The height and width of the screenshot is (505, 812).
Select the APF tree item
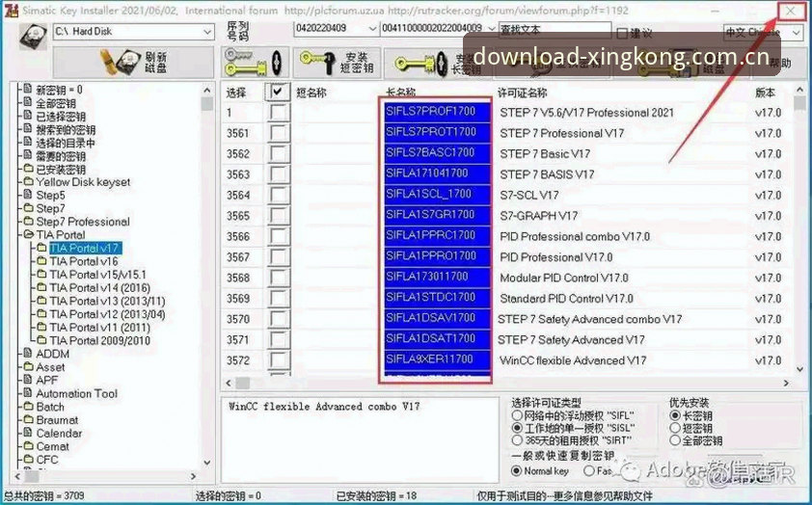tap(46, 380)
